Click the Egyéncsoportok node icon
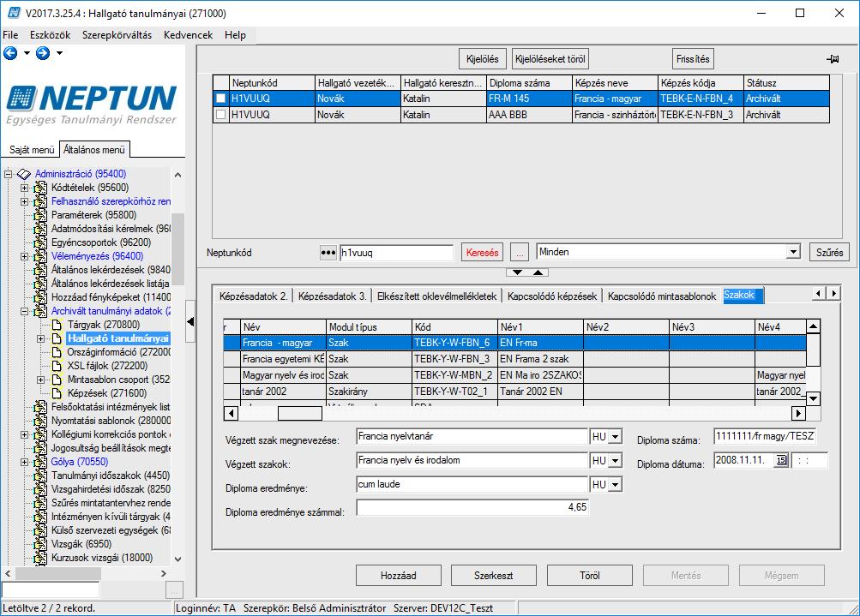 click(x=40, y=242)
